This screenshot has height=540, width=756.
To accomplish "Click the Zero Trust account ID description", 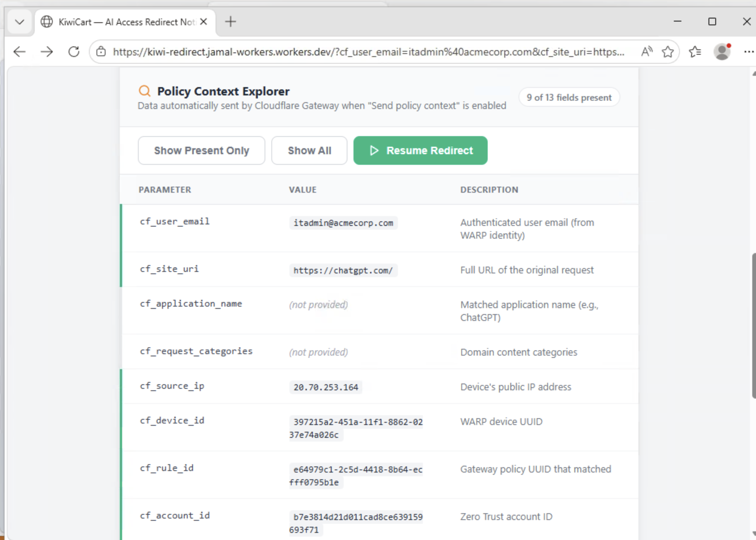I will click(x=506, y=517).
